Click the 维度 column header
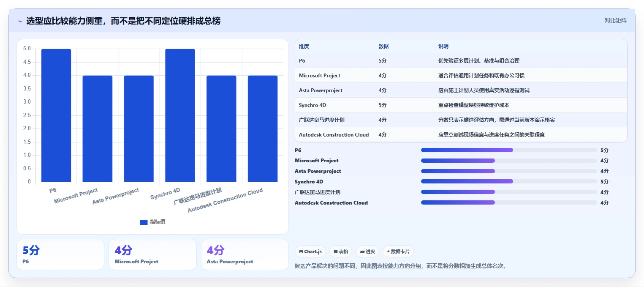 [x=304, y=46]
